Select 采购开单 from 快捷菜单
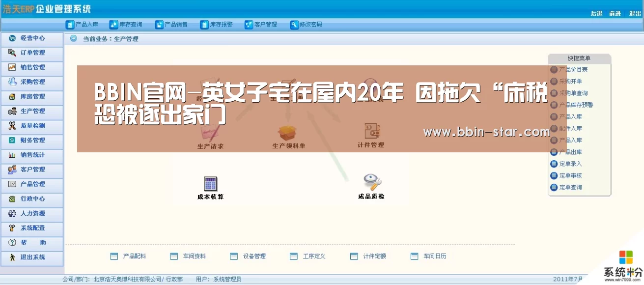Screen dimensions: 644x285 (x=566, y=82)
